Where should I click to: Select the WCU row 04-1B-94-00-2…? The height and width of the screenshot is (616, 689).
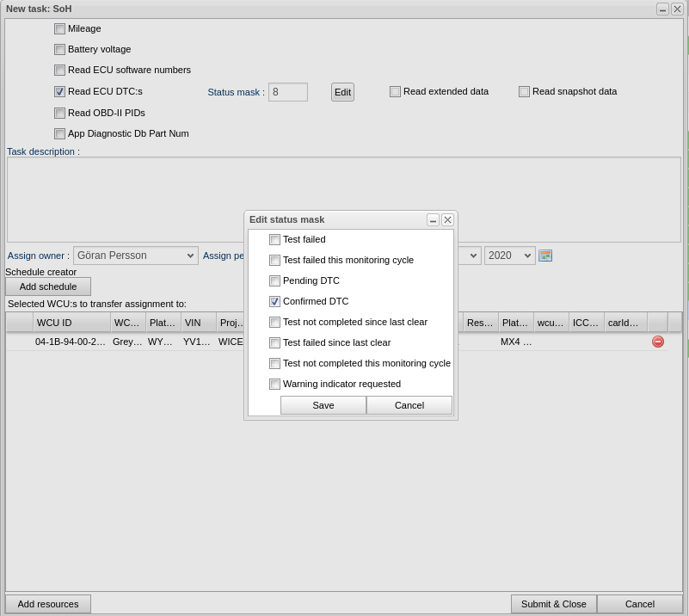(71, 342)
